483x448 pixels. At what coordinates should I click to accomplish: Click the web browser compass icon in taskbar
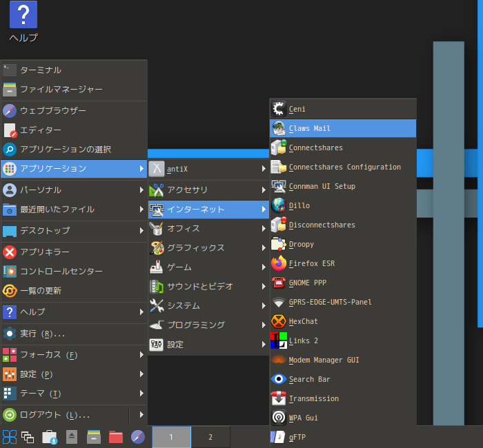coord(138,437)
